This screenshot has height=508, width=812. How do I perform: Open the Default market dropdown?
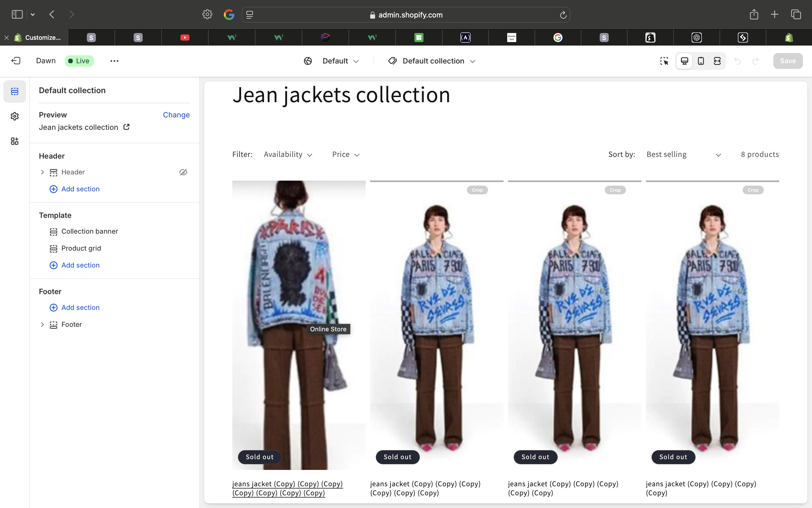(341, 61)
